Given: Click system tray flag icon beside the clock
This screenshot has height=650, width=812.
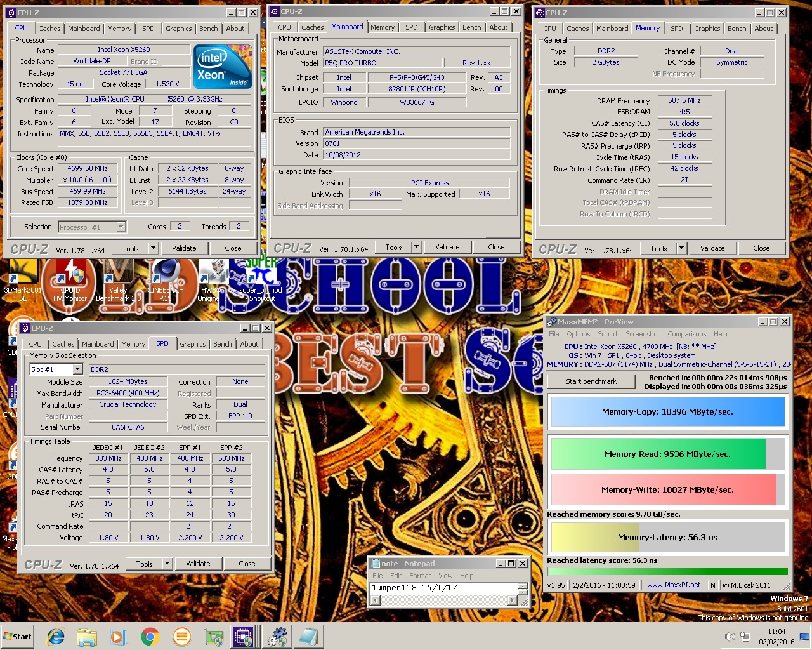Looking at the screenshot, I should point(805,637).
